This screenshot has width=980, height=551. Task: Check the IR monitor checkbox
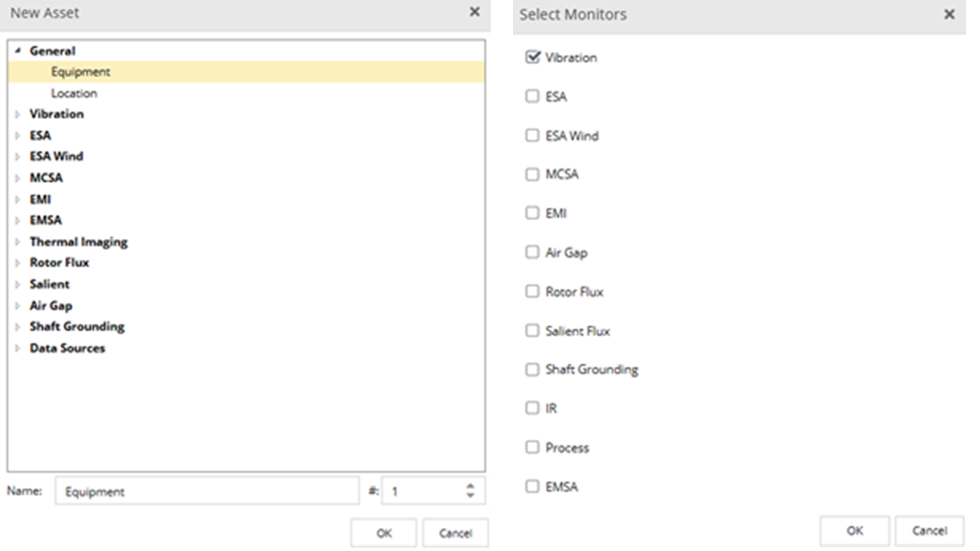pyautogui.click(x=532, y=409)
